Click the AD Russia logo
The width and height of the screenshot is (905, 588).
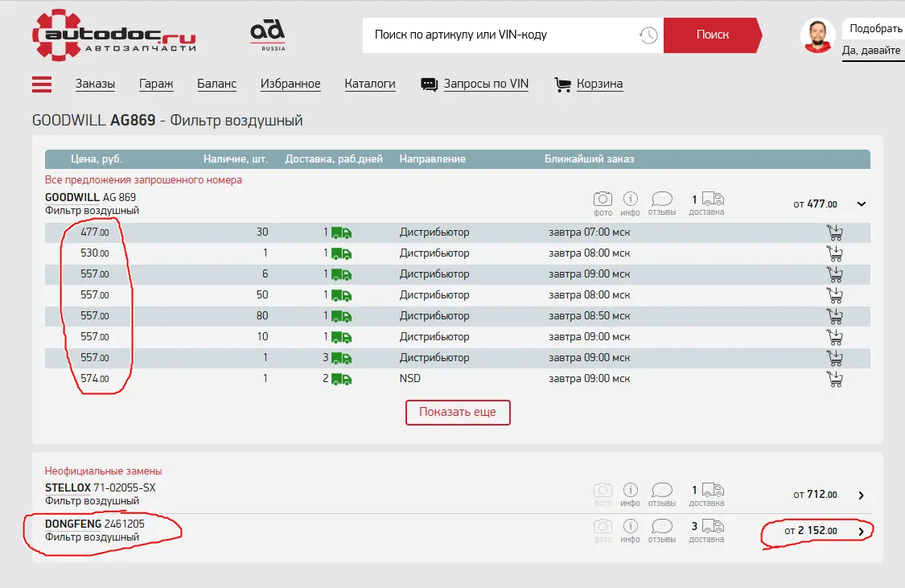pos(268,35)
